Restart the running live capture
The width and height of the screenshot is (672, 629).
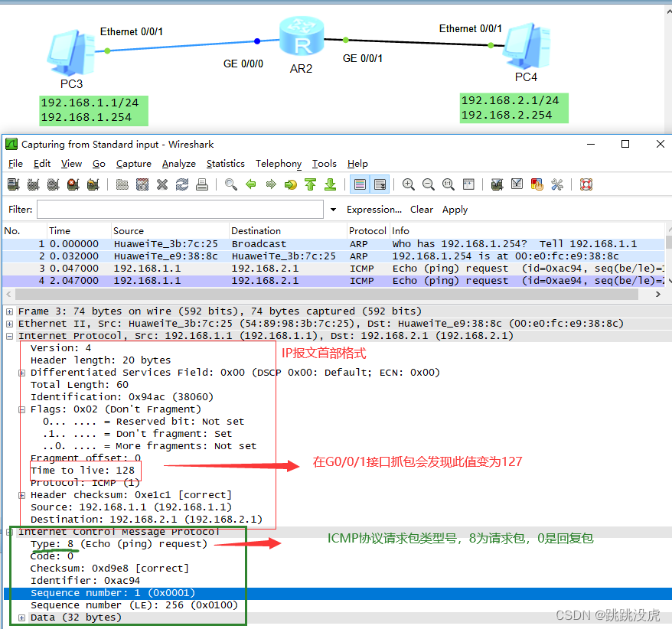pyautogui.click(x=93, y=184)
